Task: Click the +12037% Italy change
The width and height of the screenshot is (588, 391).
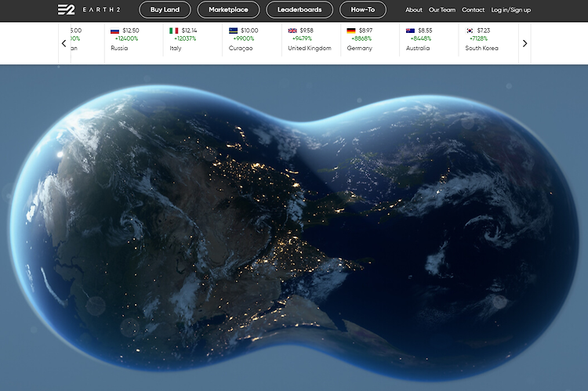Action: tap(185, 38)
